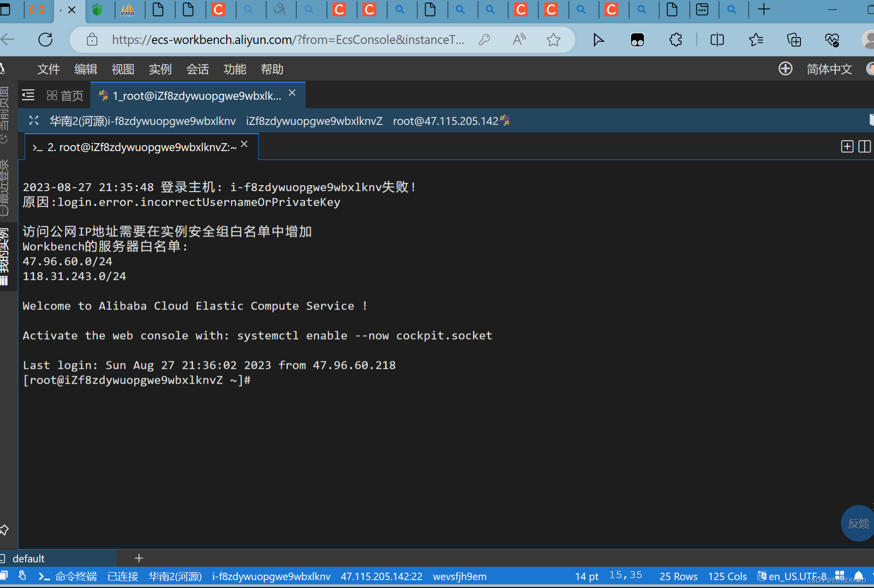Image resolution: width=874 pixels, height=588 pixels.
Task: Open the 功能 menu
Action: coord(235,69)
